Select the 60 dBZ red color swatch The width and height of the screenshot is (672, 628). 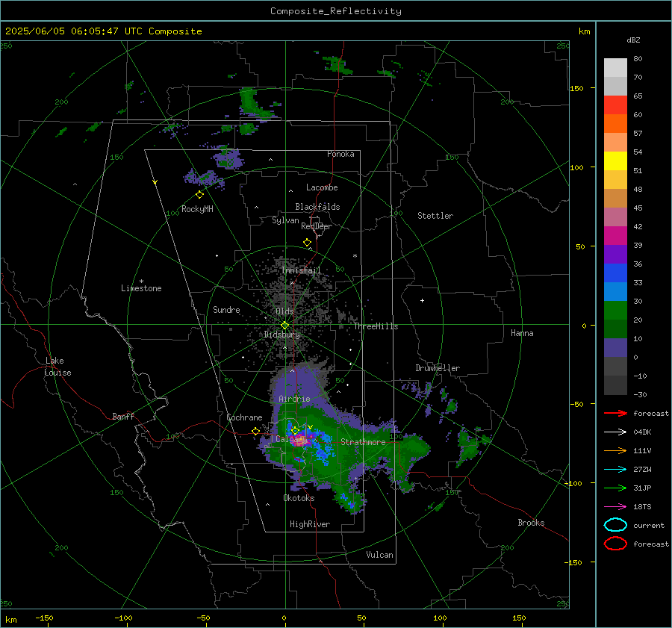[x=615, y=105]
